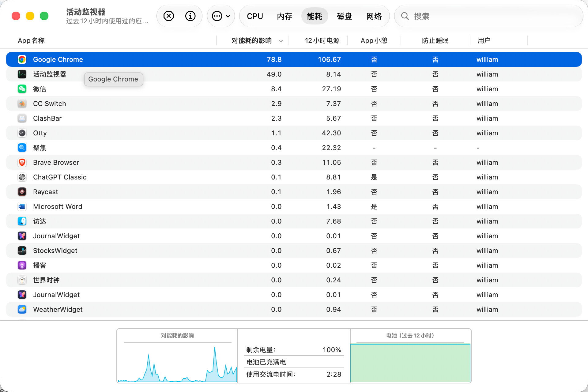Select the ClashBar row name
The image size is (588, 392).
pyautogui.click(x=47, y=118)
